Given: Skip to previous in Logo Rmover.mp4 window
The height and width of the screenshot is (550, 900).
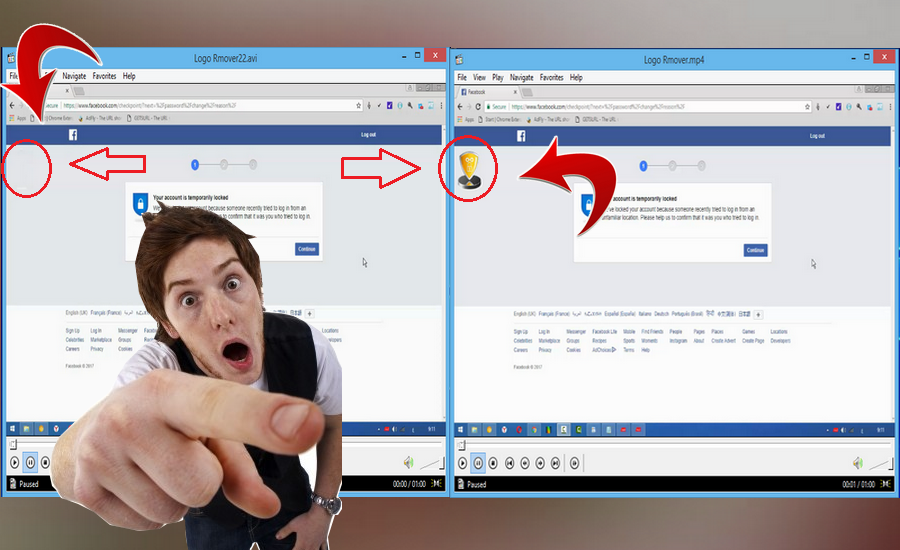Looking at the screenshot, I should pos(510,463).
